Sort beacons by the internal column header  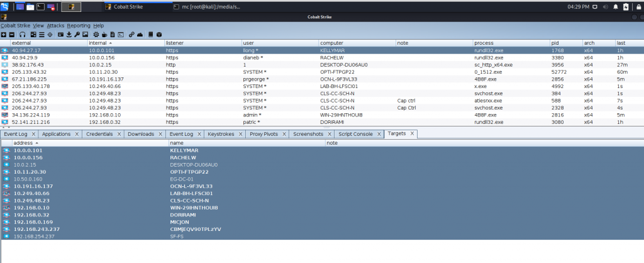pyautogui.click(x=126, y=43)
